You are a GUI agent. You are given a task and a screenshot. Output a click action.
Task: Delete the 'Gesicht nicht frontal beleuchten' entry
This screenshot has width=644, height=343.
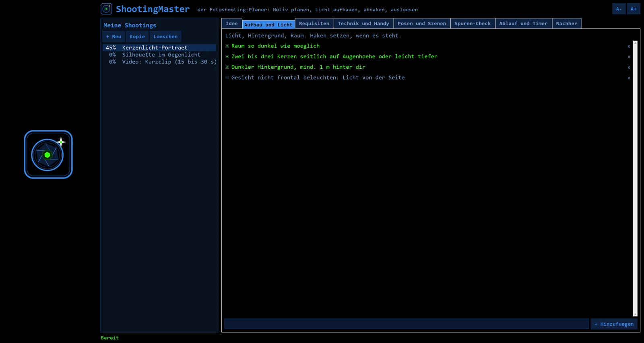pos(629,78)
